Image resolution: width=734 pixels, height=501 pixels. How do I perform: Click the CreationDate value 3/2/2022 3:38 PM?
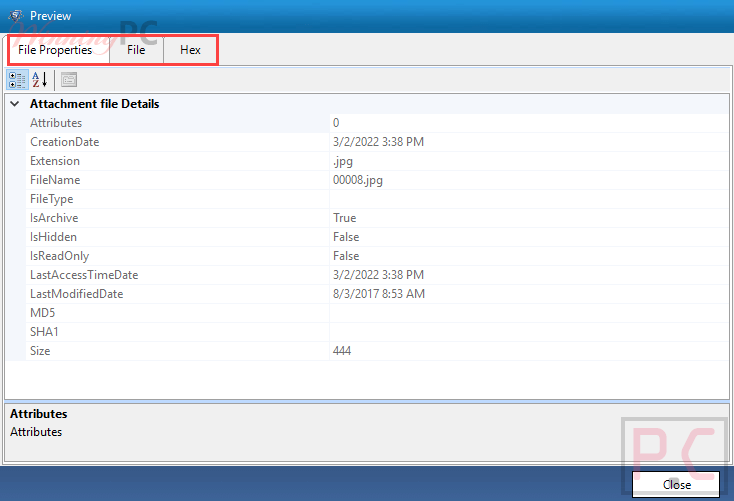[378, 142]
